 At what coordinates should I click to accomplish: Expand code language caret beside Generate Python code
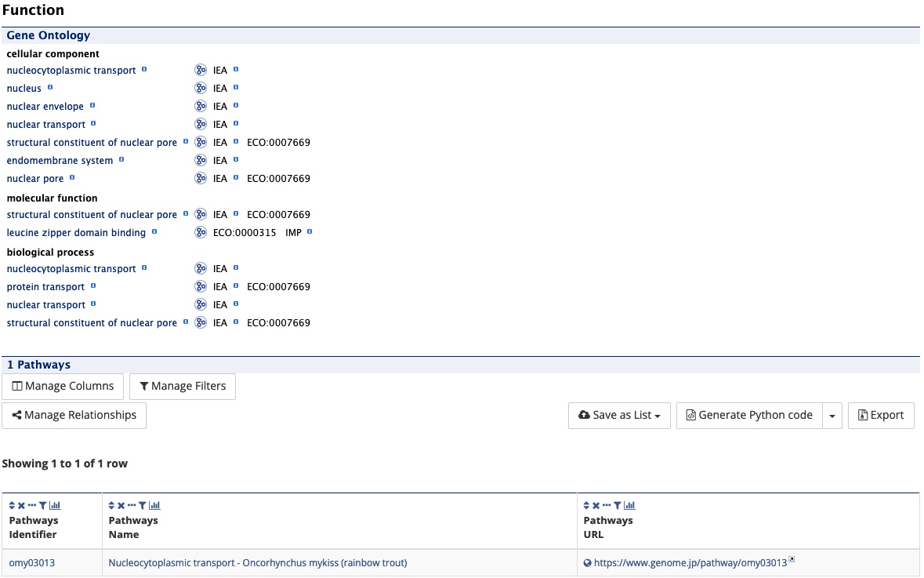coord(832,415)
